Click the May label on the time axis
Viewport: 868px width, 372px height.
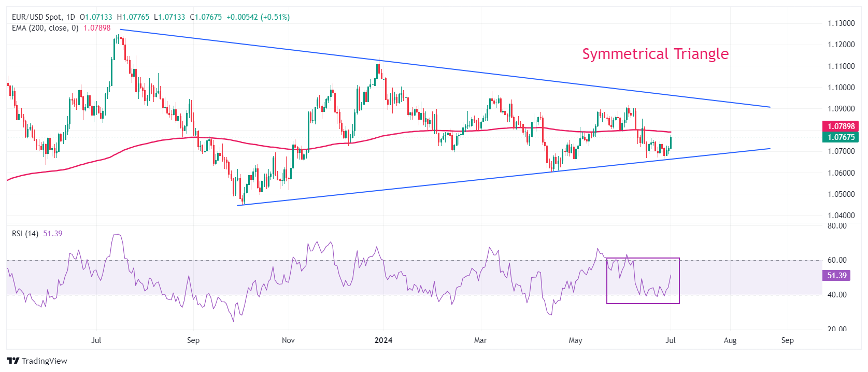pos(575,340)
